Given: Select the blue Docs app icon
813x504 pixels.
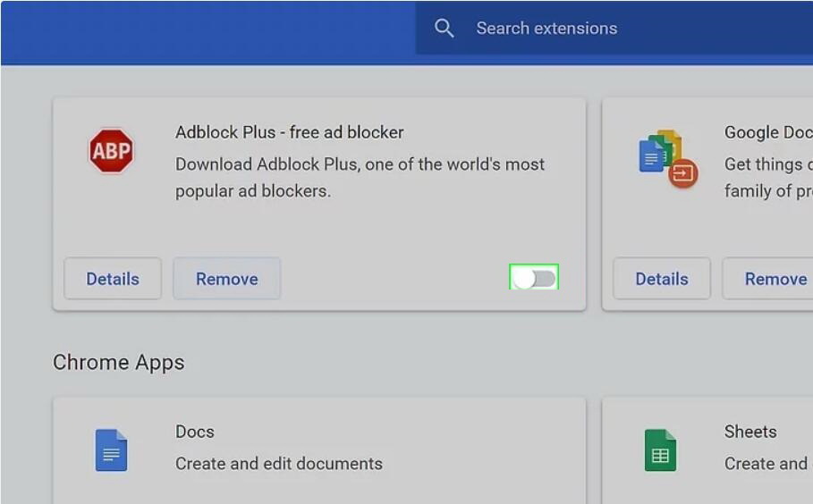Looking at the screenshot, I should (x=112, y=449).
